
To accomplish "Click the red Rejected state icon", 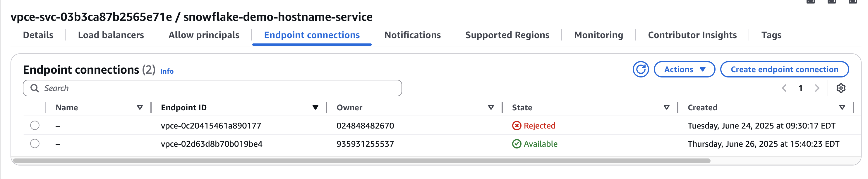I will pyautogui.click(x=517, y=125).
